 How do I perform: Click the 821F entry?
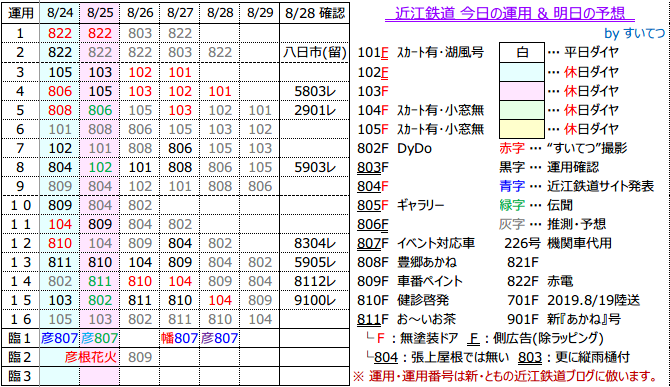click(523, 262)
